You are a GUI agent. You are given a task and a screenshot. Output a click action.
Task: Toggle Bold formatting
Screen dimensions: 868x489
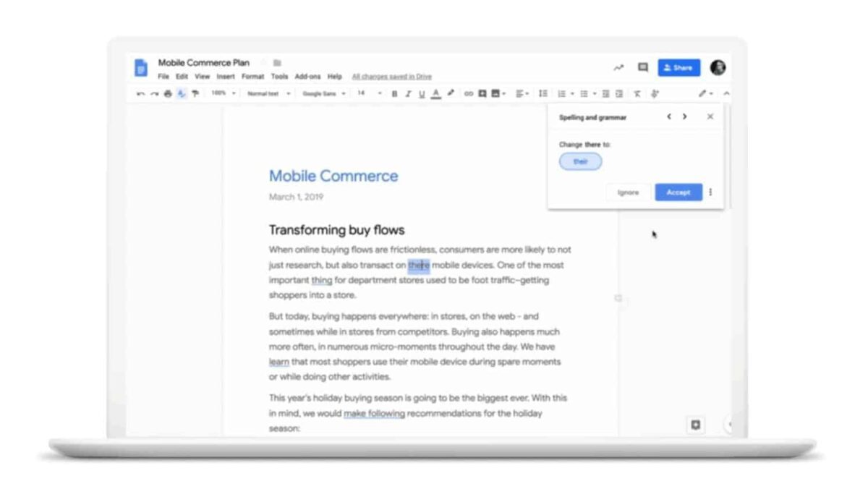[x=394, y=93]
